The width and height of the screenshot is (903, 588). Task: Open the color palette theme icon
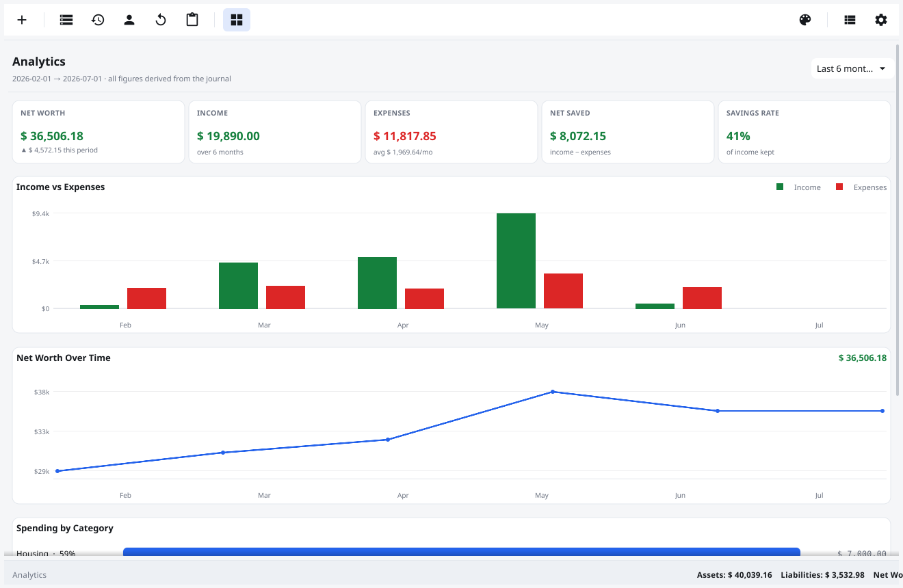point(805,20)
